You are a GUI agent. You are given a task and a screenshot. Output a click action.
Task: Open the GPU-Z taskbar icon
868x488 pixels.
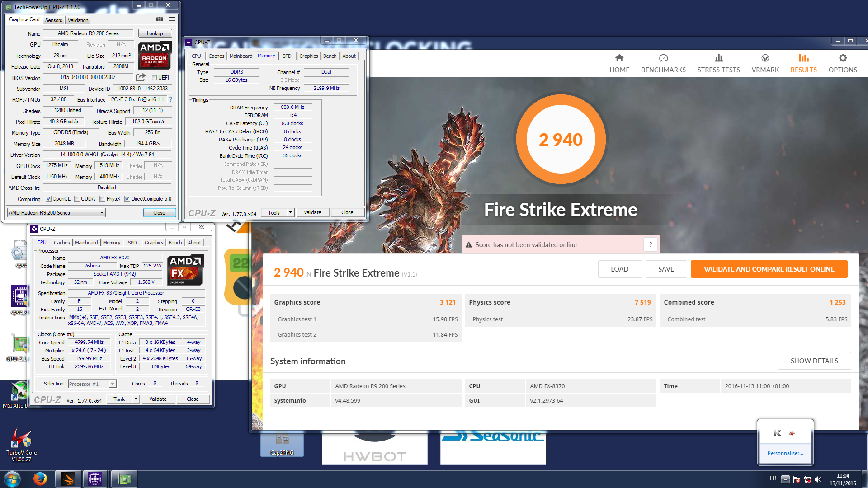pyautogui.click(x=124, y=479)
